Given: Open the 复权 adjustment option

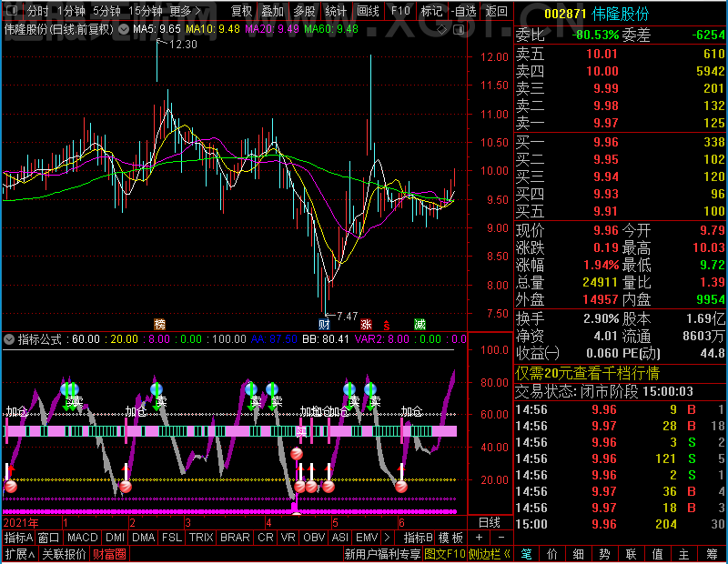Looking at the screenshot, I should tap(241, 10).
